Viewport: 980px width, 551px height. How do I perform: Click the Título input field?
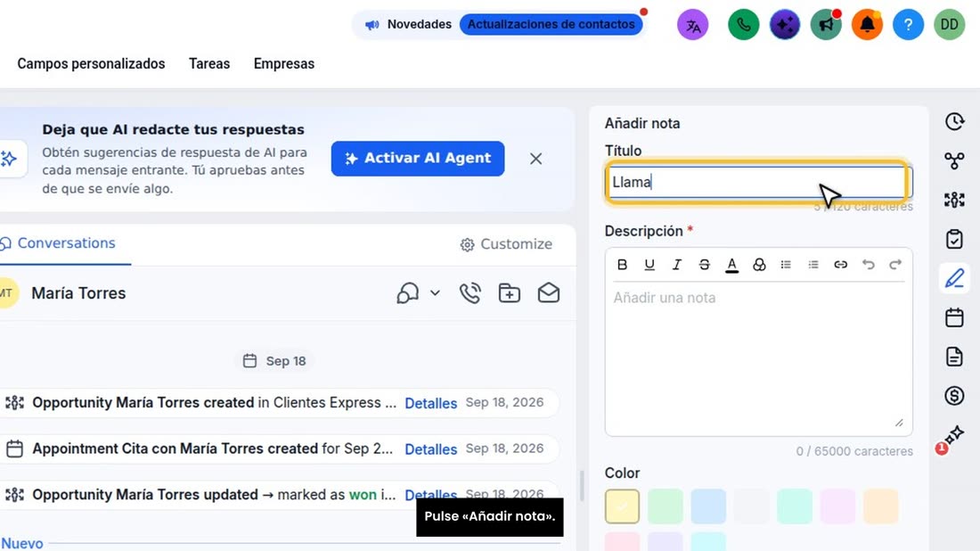click(x=758, y=182)
